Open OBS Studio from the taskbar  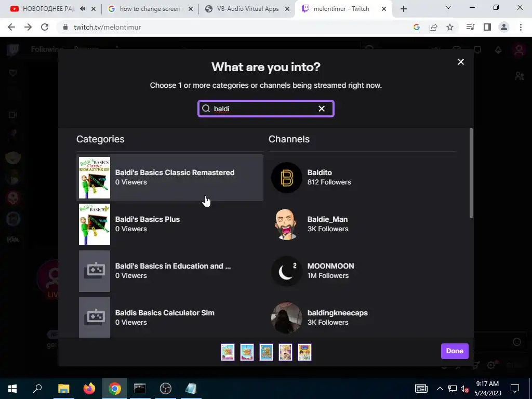coord(166,389)
